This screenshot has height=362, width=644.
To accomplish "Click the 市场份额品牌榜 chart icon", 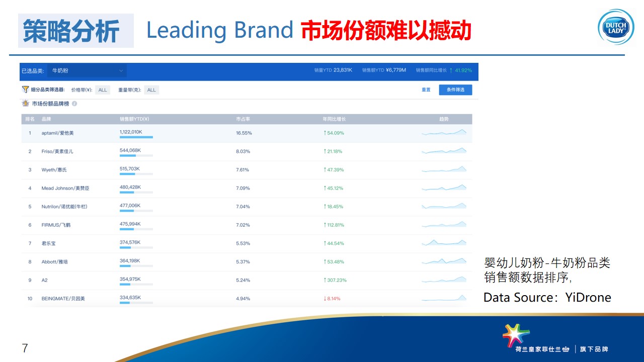I will [25, 104].
